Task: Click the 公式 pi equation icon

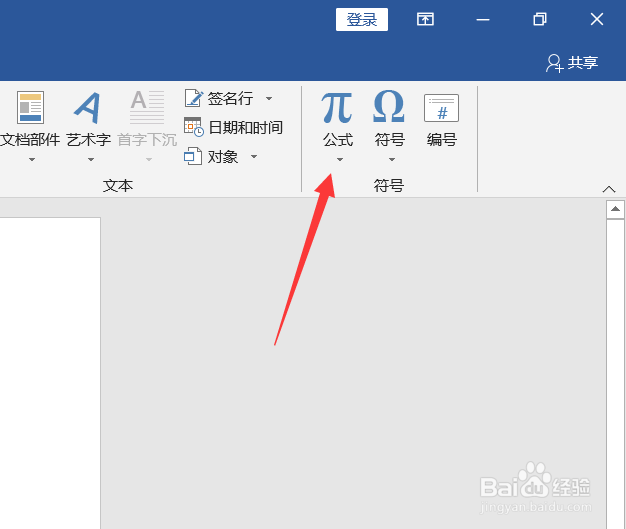Action: 337,107
